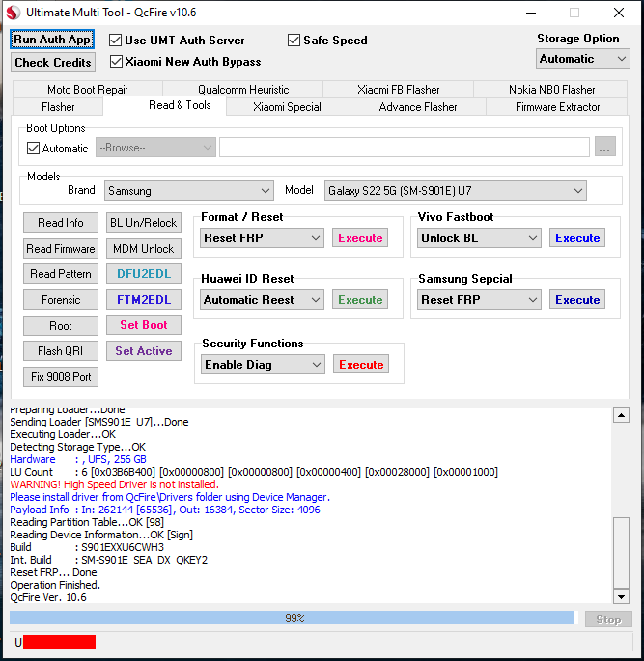Click the log scroll down arrow
The image size is (644, 661).
point(621,596)
